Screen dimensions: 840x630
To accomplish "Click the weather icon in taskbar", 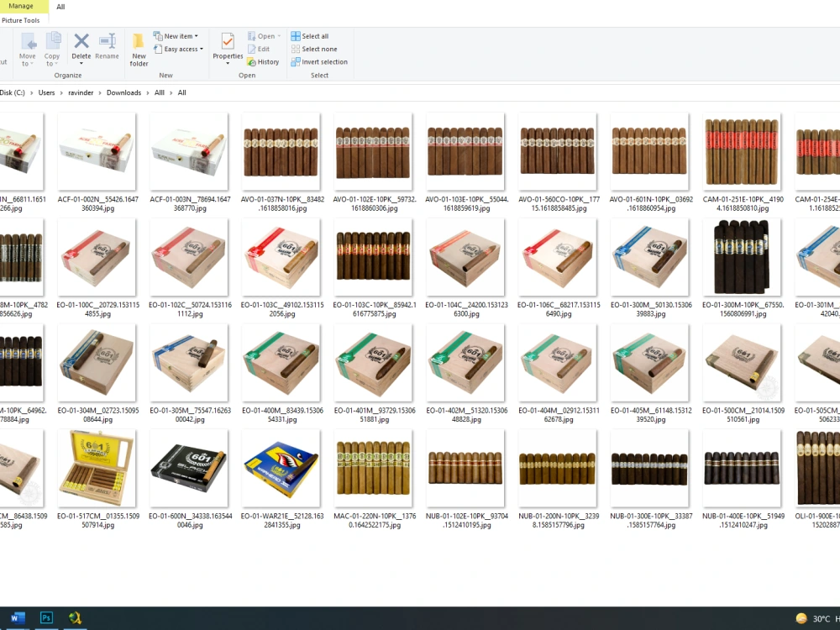I will click(x=801, y=618).
